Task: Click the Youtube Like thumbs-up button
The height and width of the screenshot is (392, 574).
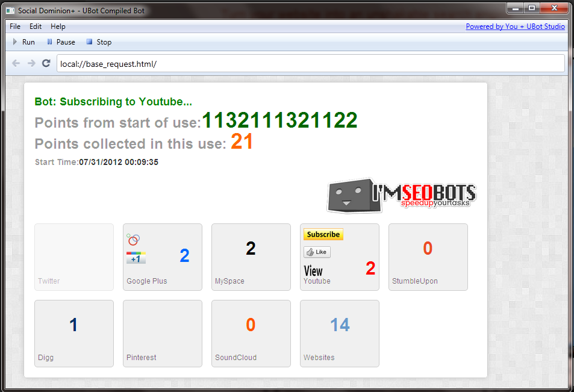Action: [317, 252]
